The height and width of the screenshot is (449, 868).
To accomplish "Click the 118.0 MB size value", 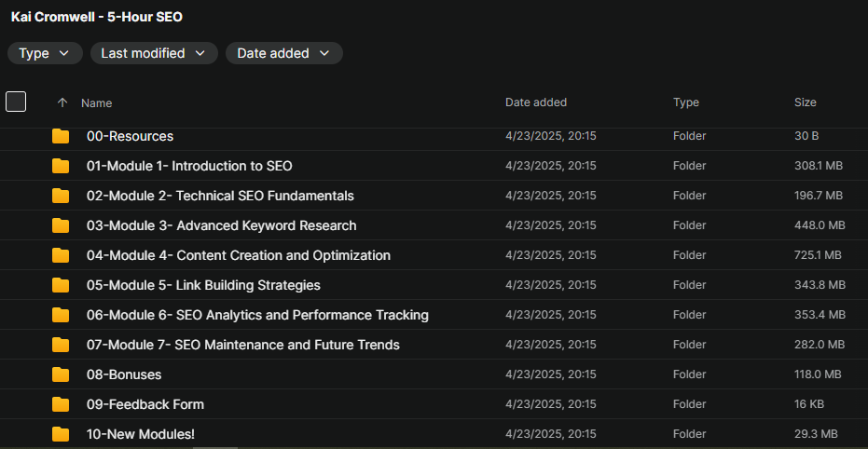I will 818,374.
